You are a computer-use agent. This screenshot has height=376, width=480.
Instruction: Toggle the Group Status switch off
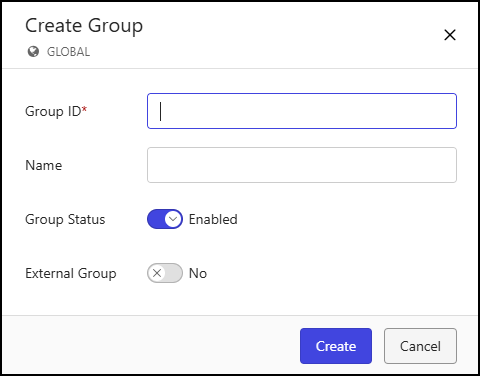[165, 219]
